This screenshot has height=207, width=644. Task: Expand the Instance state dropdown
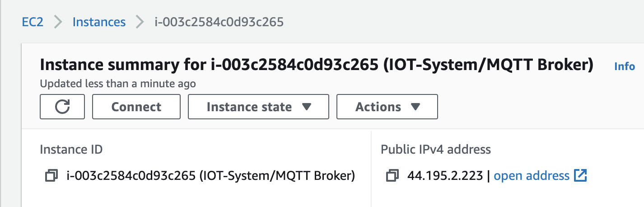coord(258,107)
